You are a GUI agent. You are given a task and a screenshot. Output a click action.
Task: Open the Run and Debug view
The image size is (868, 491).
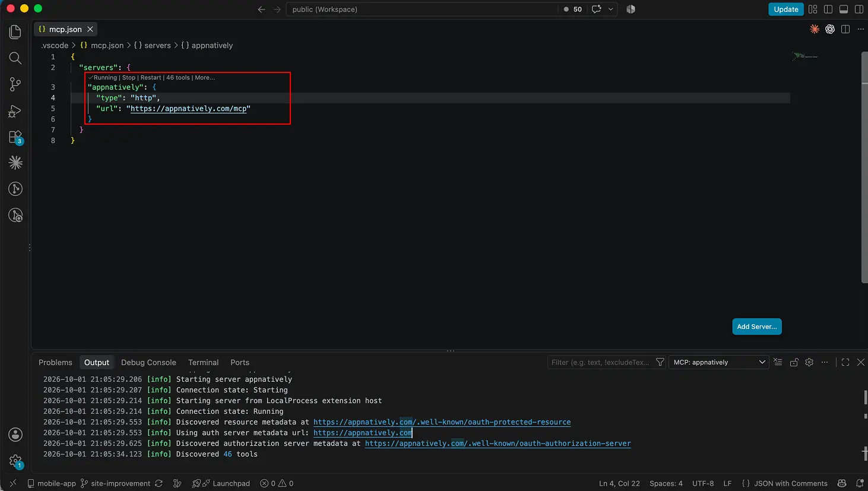point(15,111)
